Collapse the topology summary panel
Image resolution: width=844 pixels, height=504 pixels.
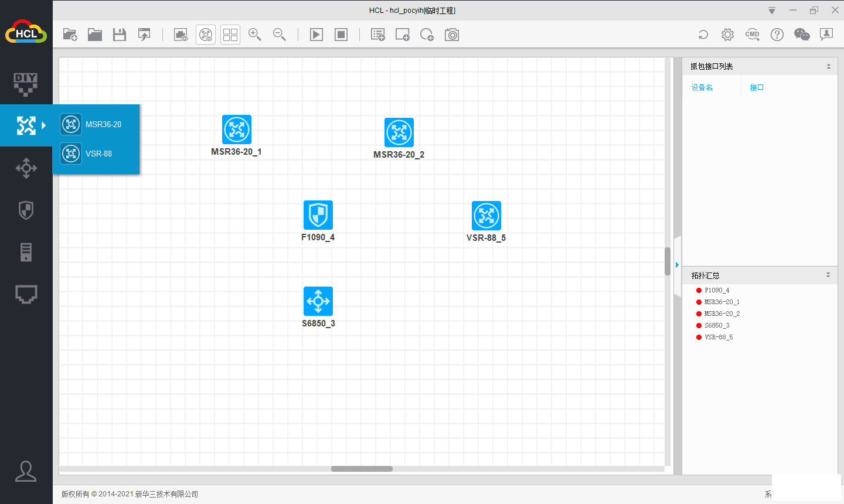pyautogui.click(x=828, y=275)
